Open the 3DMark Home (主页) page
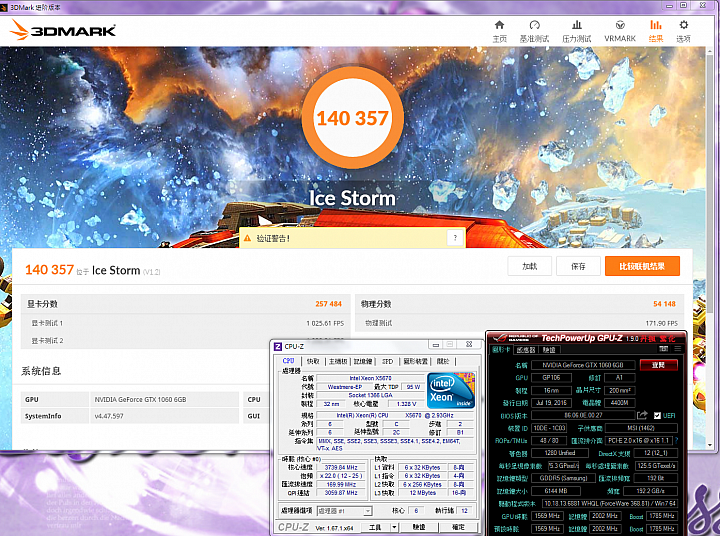This screenshot has width=720, height=536. click(x=500, y=31)
